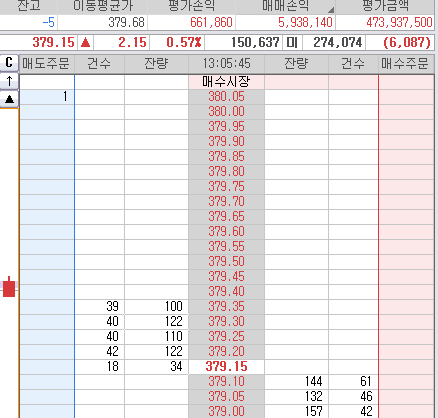Click the 5,938,140 trading profit value
This screenshot has height=418, width=438.
point(305,23)
